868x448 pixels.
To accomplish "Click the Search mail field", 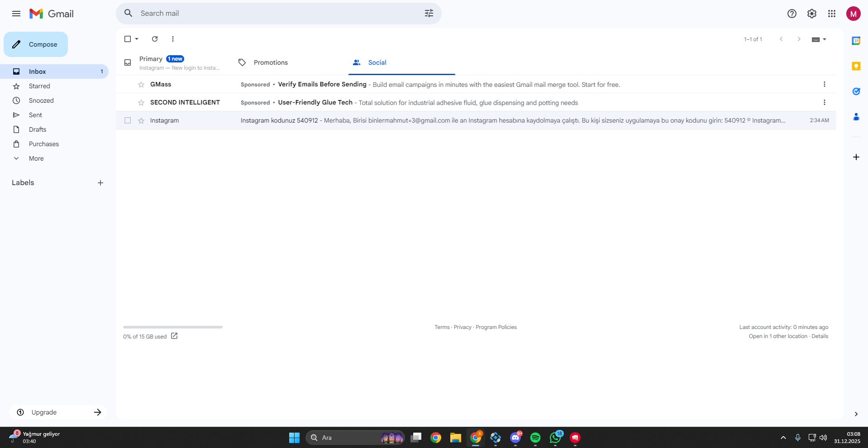I will click(x=279, y=14).
